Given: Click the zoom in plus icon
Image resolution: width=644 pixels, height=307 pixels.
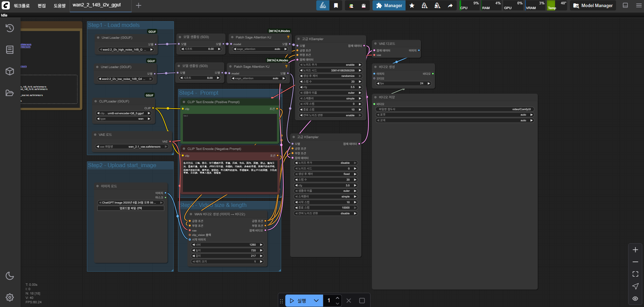Looking at the screenshot, I should (635, 250).
